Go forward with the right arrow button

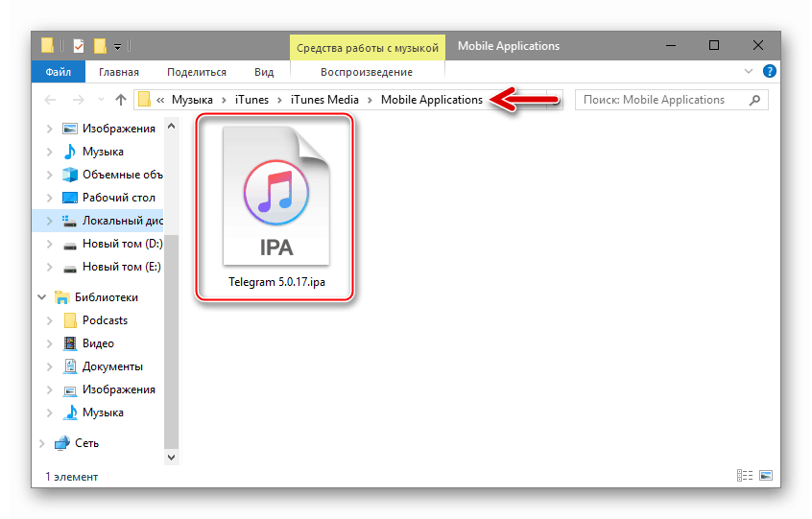click(x=78, y=100)
